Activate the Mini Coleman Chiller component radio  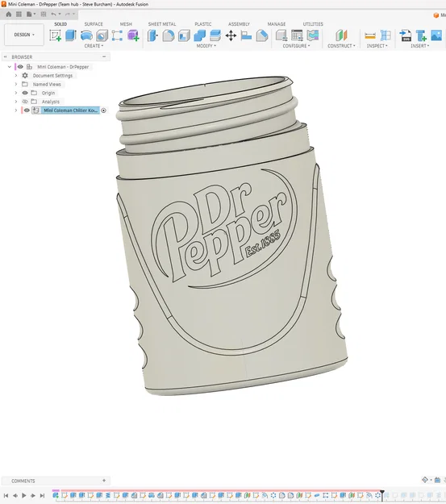tap(103, 110)
